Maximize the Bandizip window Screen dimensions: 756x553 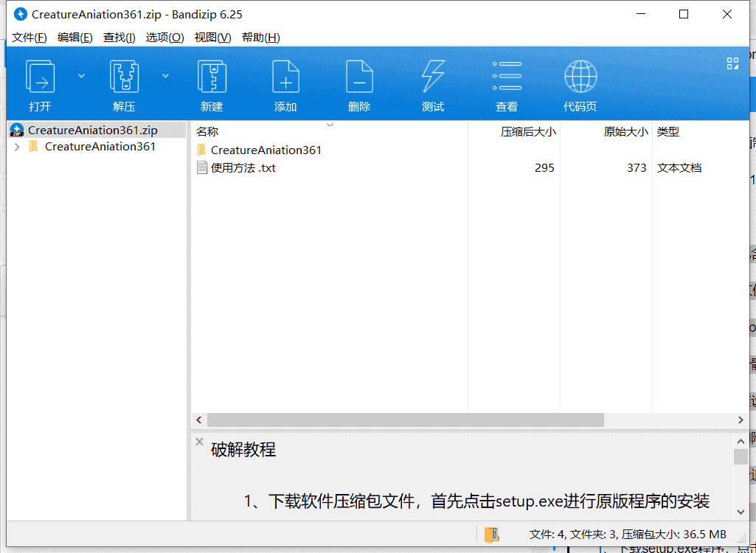684,15
